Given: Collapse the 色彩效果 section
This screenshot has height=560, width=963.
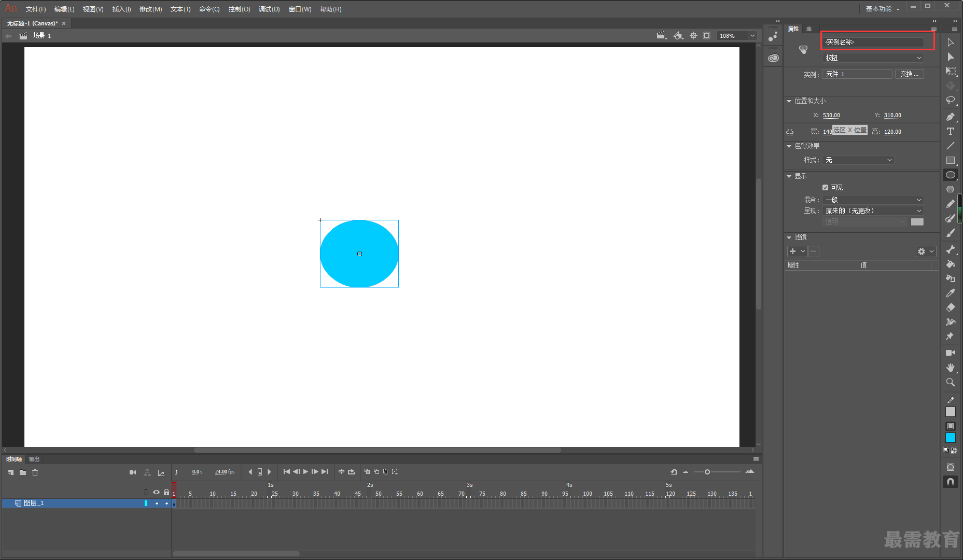Looking at the screenshot, I should click(x=789, y=146).
